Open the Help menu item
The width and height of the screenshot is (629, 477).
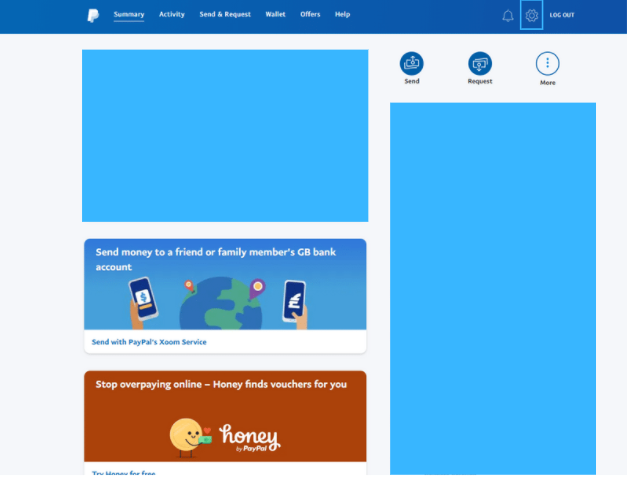point(343,14)
